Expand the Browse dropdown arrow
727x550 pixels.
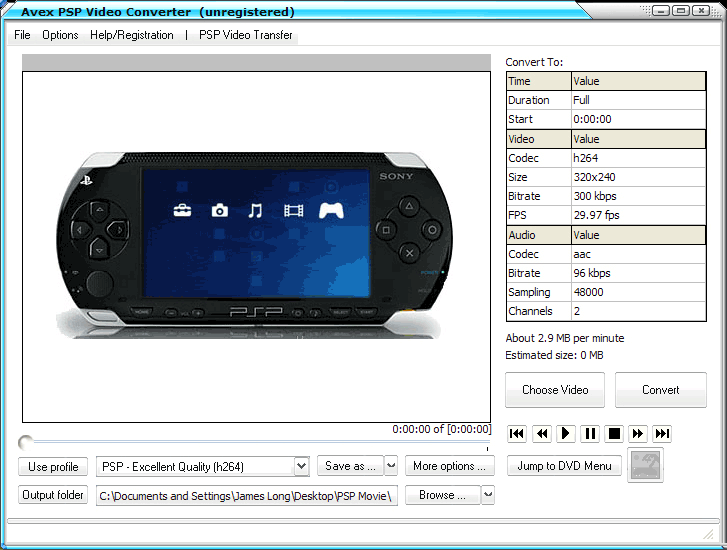coord(488,495)
